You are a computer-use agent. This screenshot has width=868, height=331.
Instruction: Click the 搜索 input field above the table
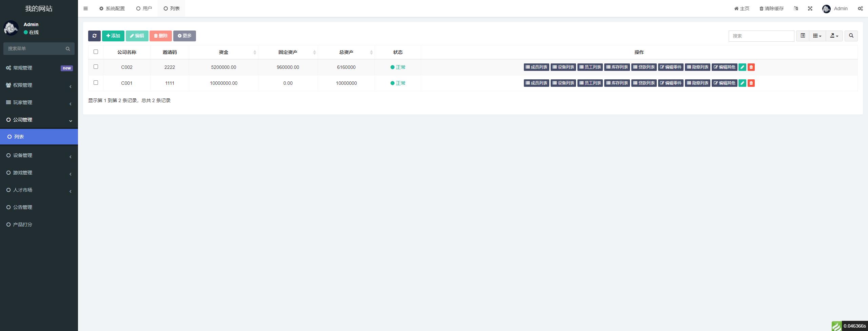[761, 36]
